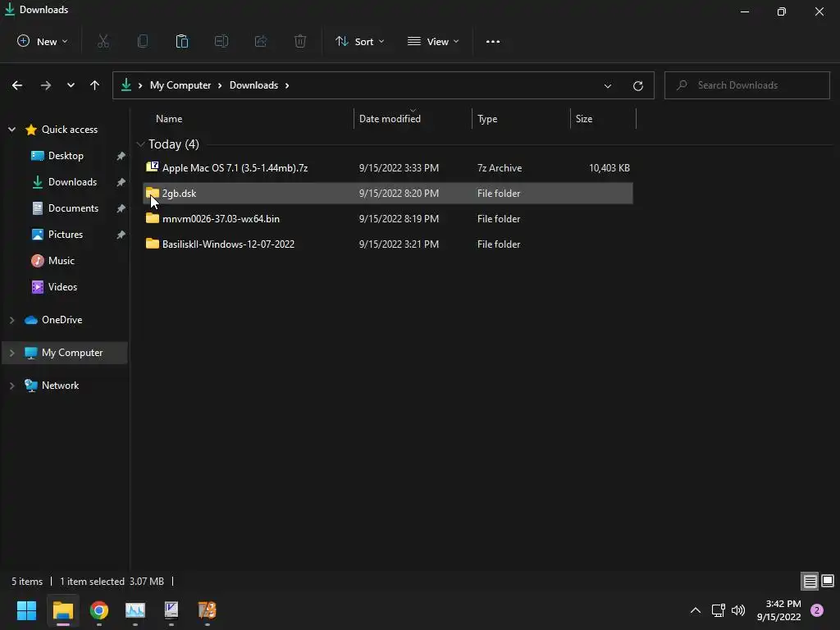Click the 9/15/2022 8:19 PM date cell
Viewport: 840px width, 630px height.
pyautogui.click(x=399, y=218)
